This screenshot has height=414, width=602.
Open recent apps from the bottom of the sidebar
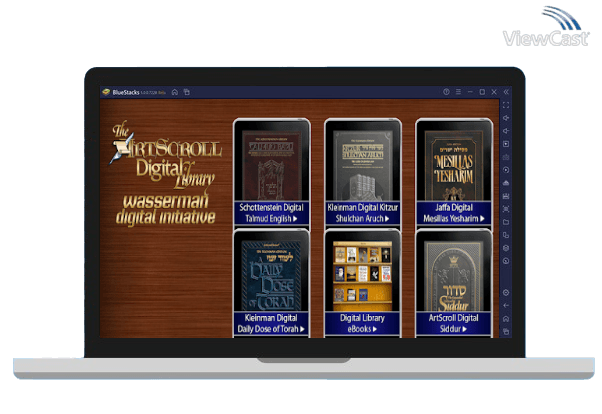click(x=506, y=331)
